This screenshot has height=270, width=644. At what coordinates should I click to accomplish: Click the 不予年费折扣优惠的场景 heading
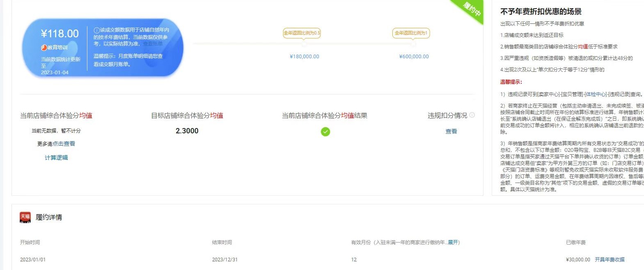click(541, 11)
